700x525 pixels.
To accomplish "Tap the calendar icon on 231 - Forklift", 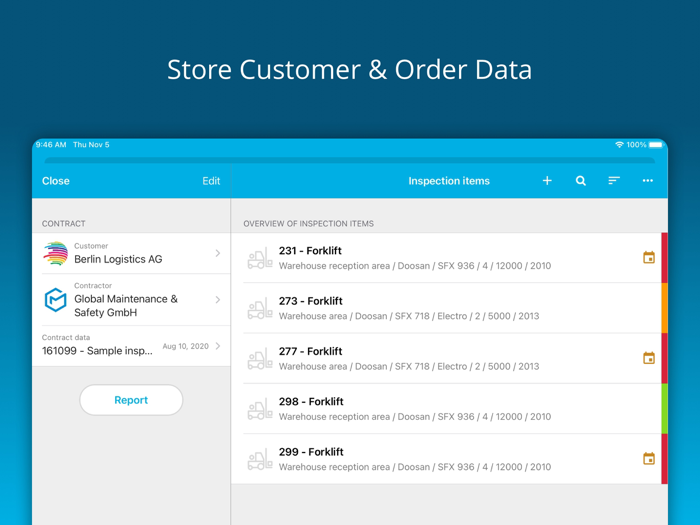I will click(649, 258).
